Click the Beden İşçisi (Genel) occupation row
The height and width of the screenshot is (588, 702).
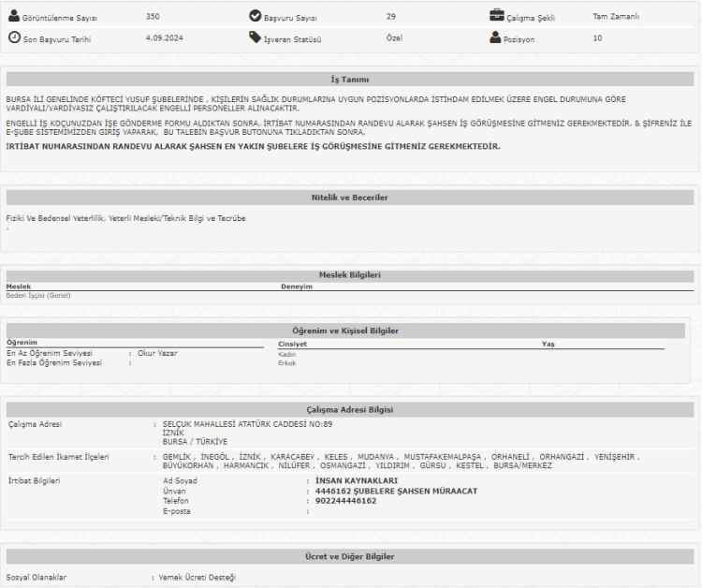(x=38, y=296)
